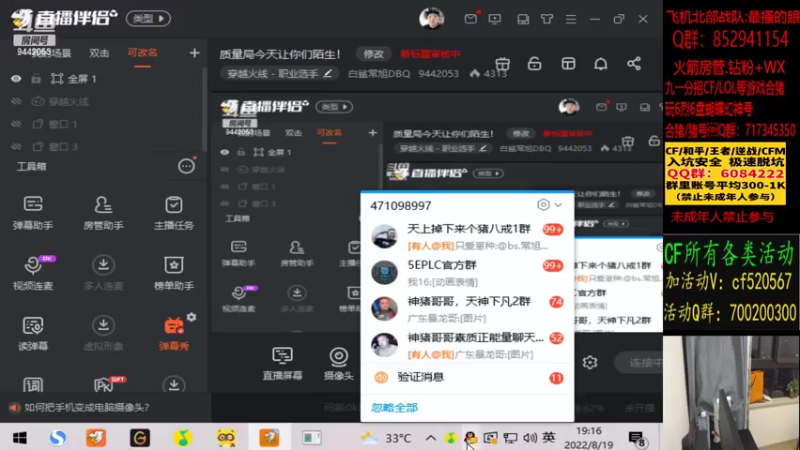Open the 主播任务 tool in the toolbox
The height and width of the screenshot is (450, 800).
click(173, 212)
